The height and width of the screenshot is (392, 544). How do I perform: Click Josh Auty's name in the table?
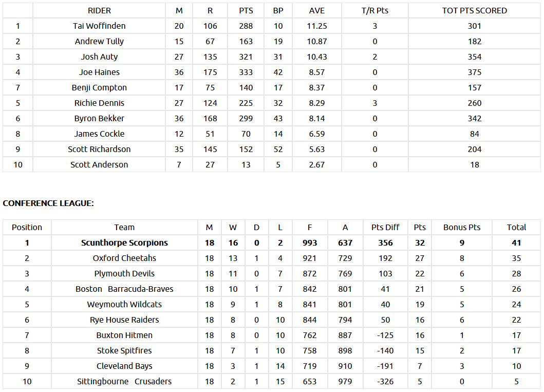pyautogui.click(x=99, y=57)
